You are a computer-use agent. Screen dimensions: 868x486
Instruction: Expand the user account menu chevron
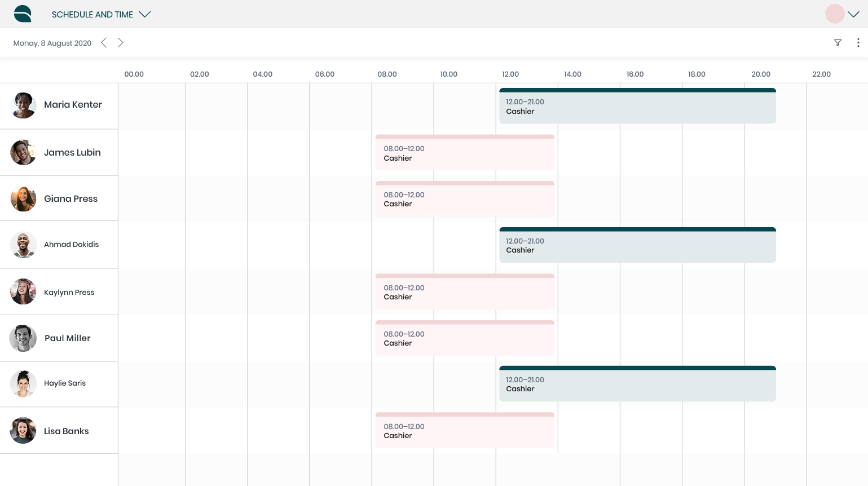853,14
